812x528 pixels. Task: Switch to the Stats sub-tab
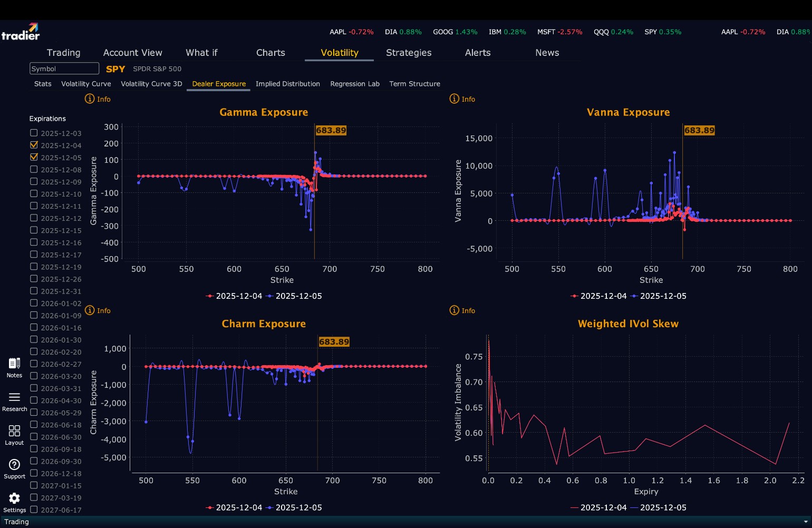[43, 84]
